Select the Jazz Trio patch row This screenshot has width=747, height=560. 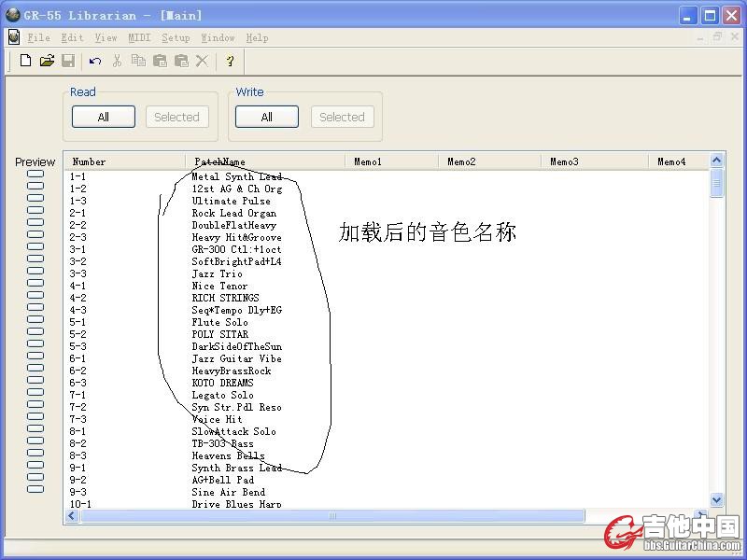coord(217,273)
